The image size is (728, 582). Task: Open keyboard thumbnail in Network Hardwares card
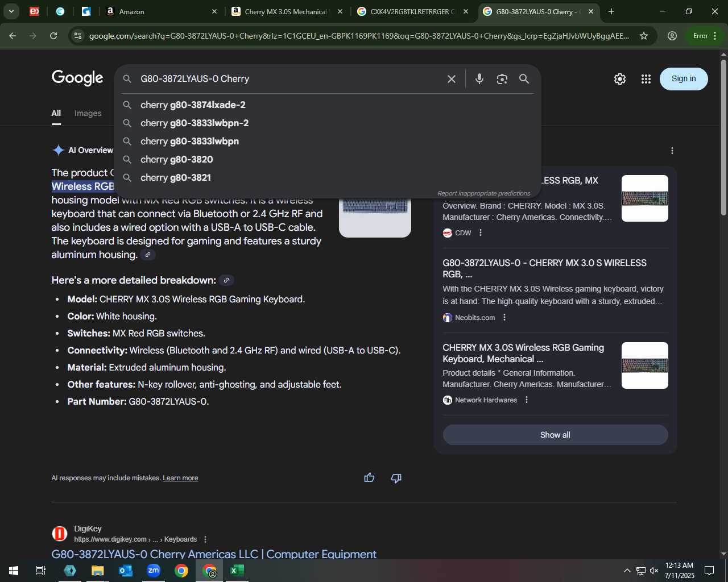tap(645, 365)
